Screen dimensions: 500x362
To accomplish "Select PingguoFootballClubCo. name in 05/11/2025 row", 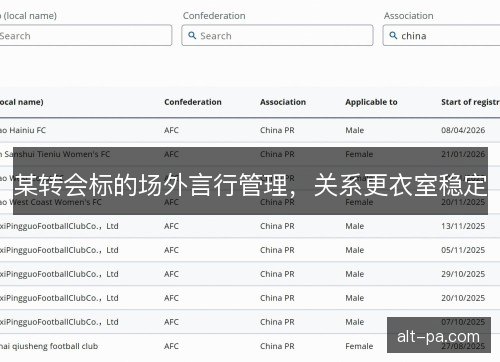I will [x=59, y=250].
